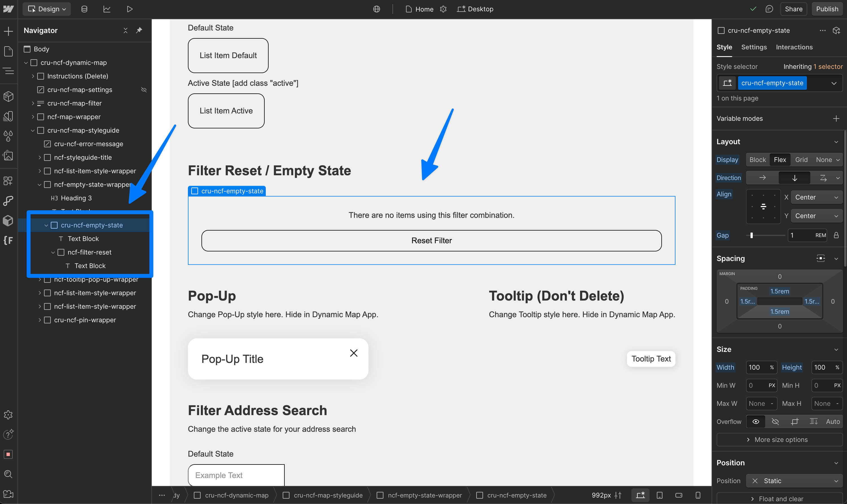
Task: Open the Webflow logo menu
Action: click(x=8, y=9)
